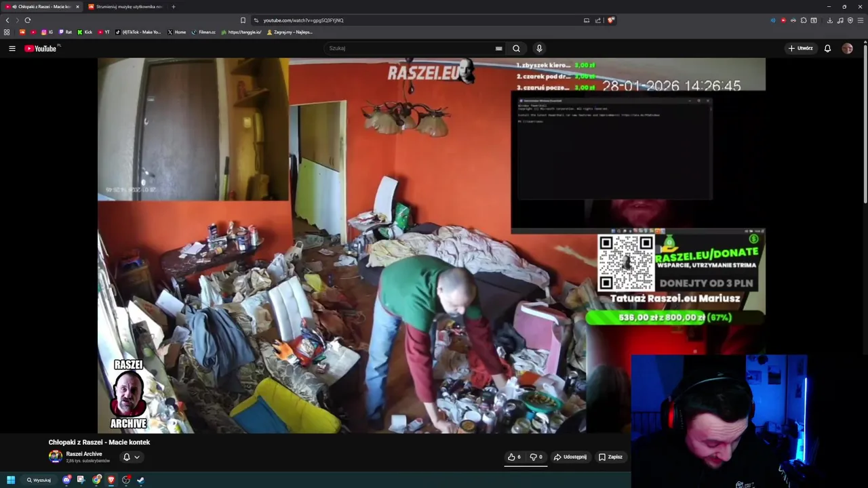Open the on-screen keyboard in search box

[x=498, y=48]
